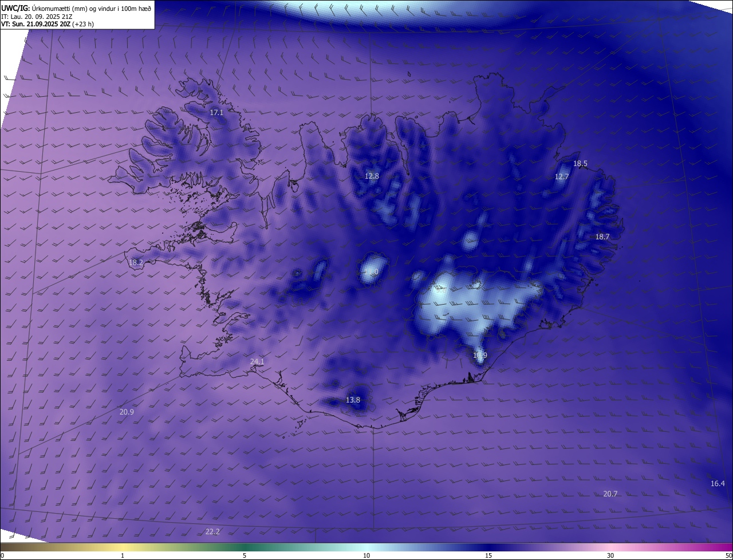The height and width of the screenshot is (560, 733).
Task: Click the colorbar tick label 15
Action: coord(488,555)
